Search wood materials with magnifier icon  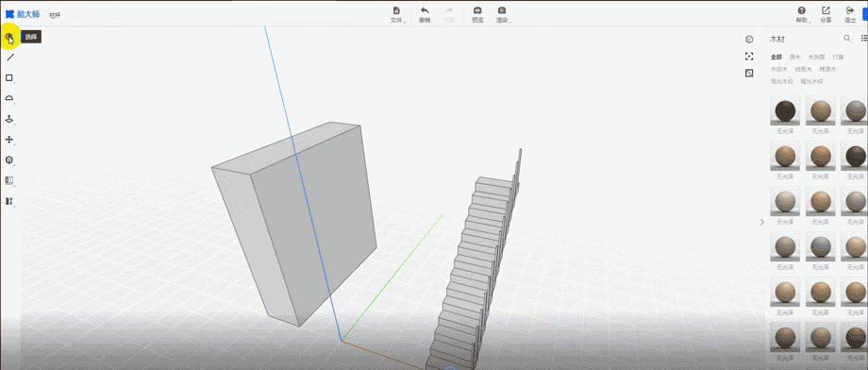click(x=846, y=38)
